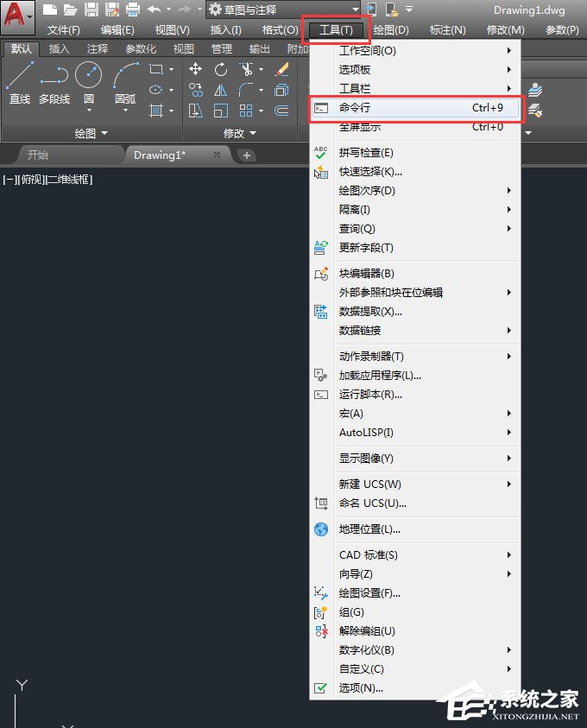Select the Polyline (多段线) tool

pyautogui.click(x=54, y=83)
